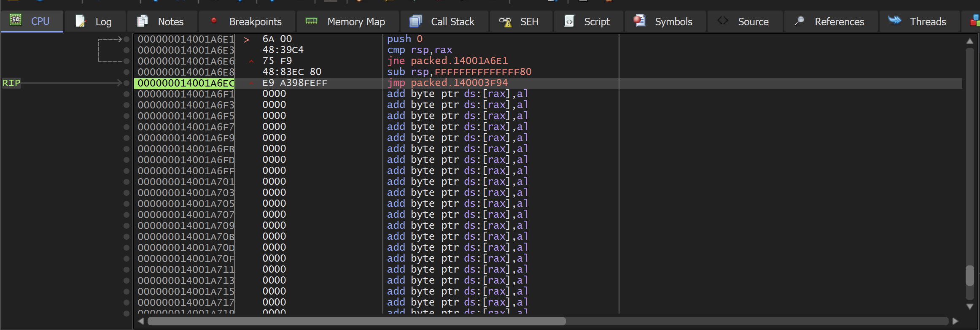This screenshot has width=980, height=330.
Task: Click the horizontal scrollbar right arrow
Action: point(955,321)
